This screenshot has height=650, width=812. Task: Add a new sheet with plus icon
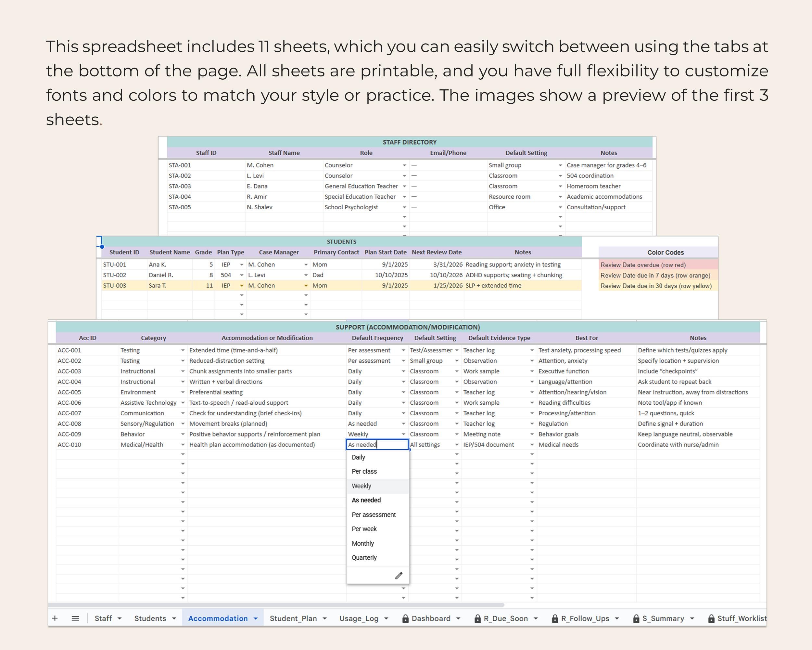[x=55, y=618]
